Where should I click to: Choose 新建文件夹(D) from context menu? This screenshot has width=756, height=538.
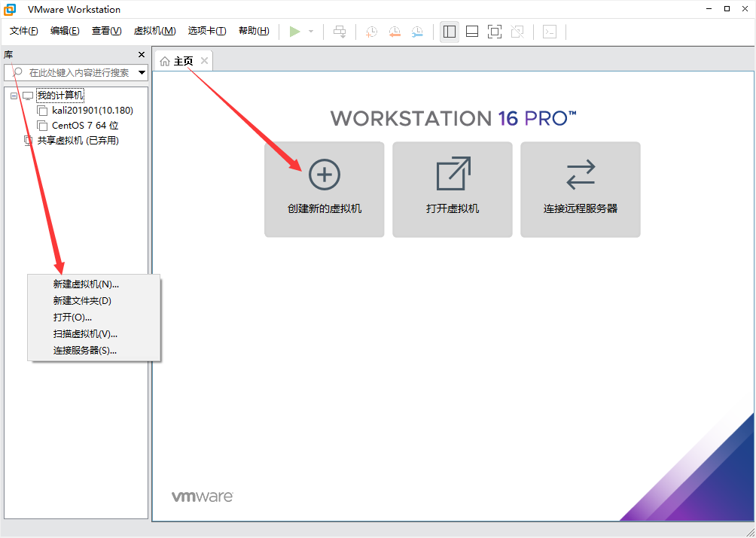(94, 300)
